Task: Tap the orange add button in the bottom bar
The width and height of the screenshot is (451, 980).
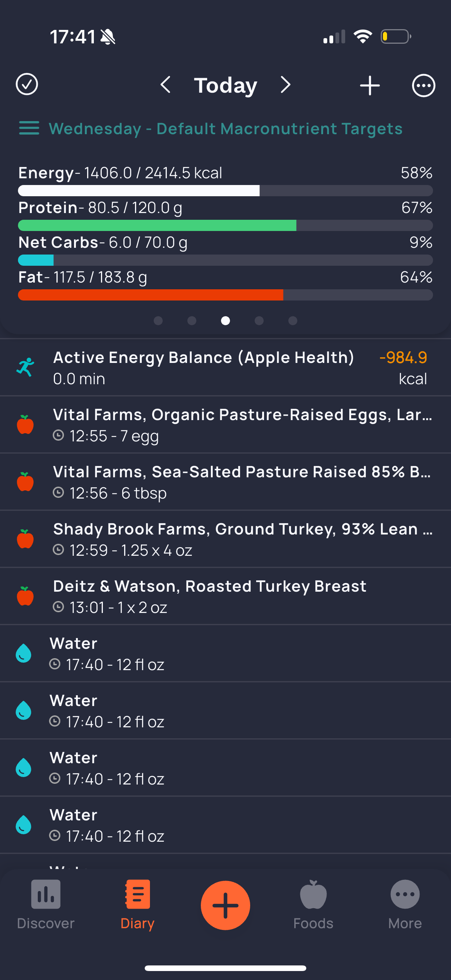Action: coord(225,905)
